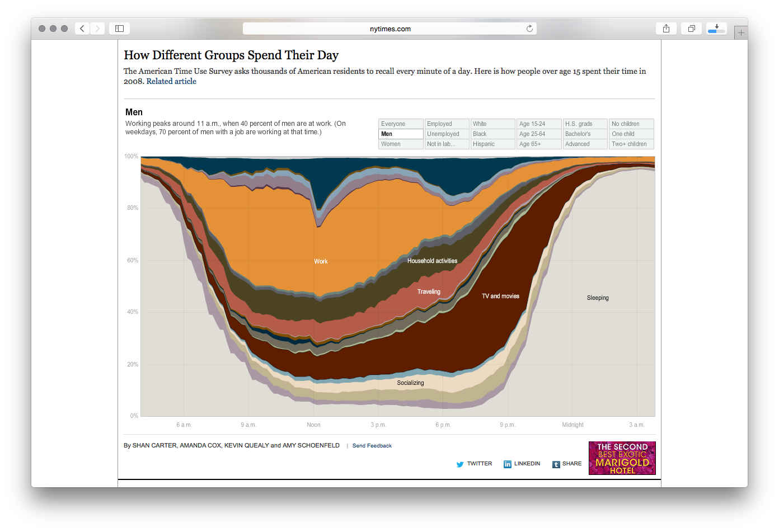Click the back navigation arrow
This screenshot has width=779, height=532.
82,28
